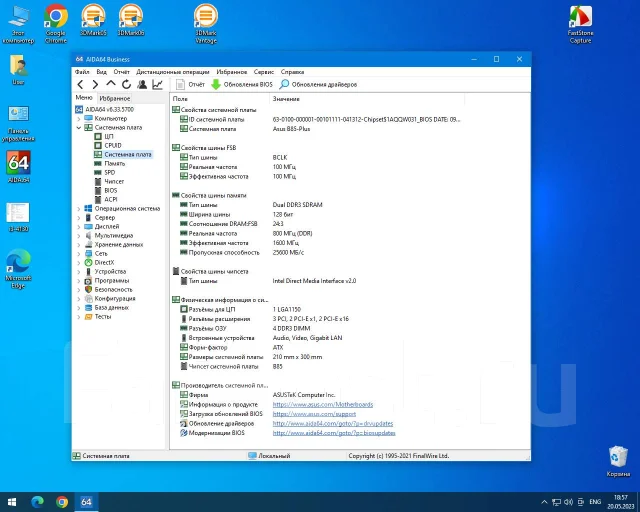Collapse the Системная плата parent node

(x=79, y=128)
